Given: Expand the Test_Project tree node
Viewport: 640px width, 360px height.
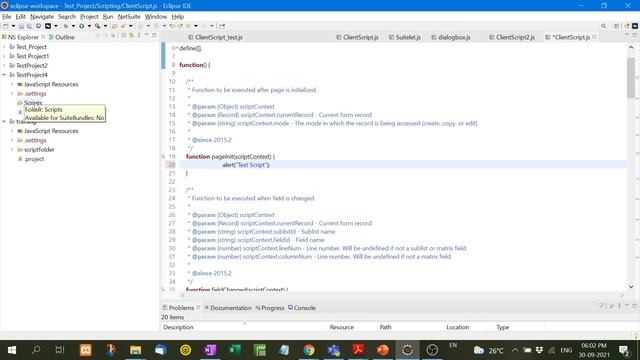Looking at the screenshot, I should click(4, 47).
